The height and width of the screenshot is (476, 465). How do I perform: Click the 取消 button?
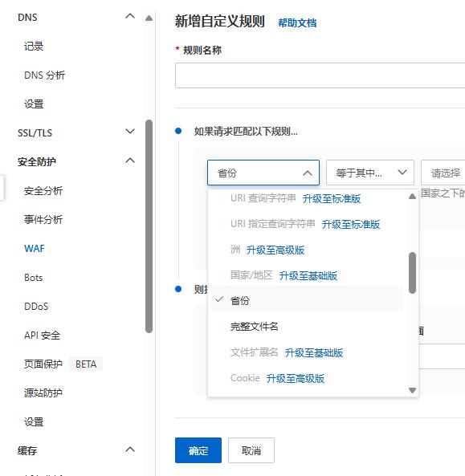[x=251, y=450]
